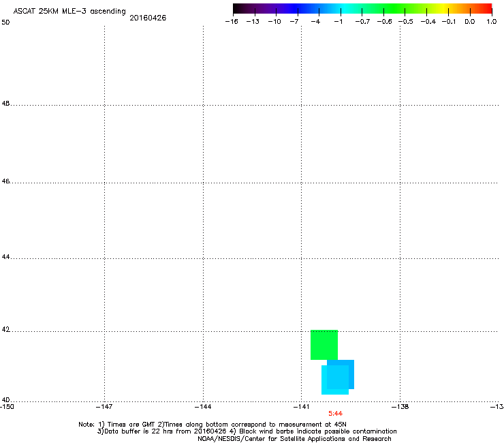Screen dimensions: 504x443
Task: Click the -10 colorbar label
Action: click(x=274, y=22)
